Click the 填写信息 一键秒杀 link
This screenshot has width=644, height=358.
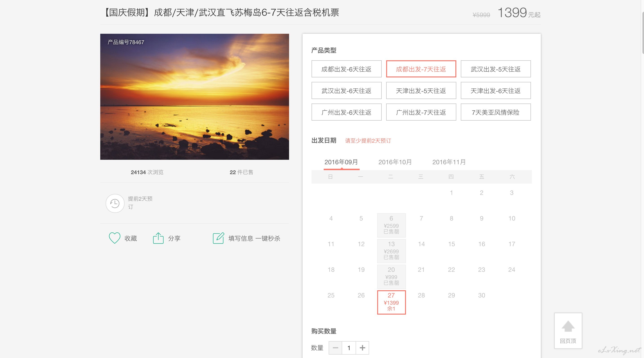click(x=254, y=239)
